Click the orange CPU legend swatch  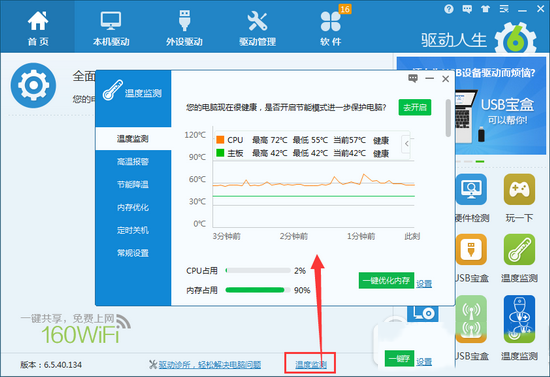click(x=220, y=140)
